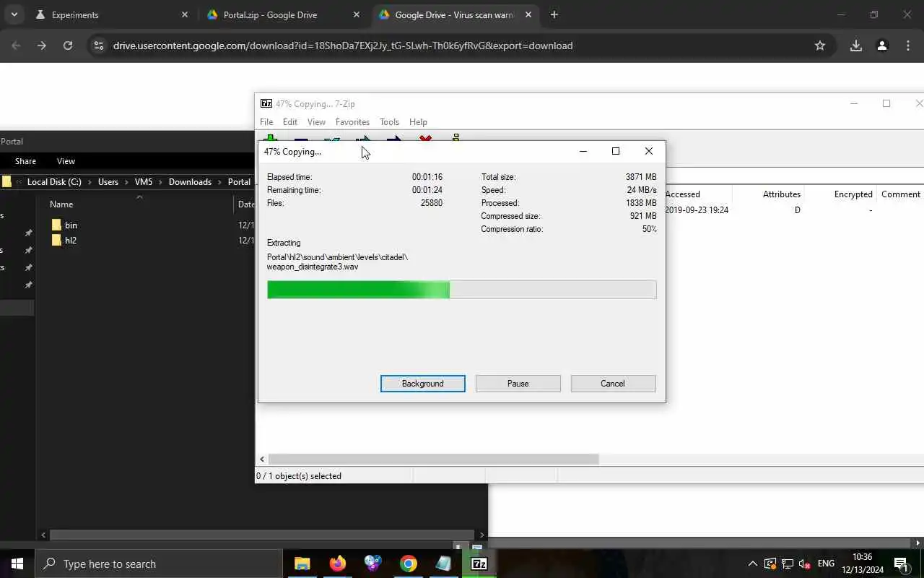Click the taskbar search box
924x578 pixels.
pos(159,564)
